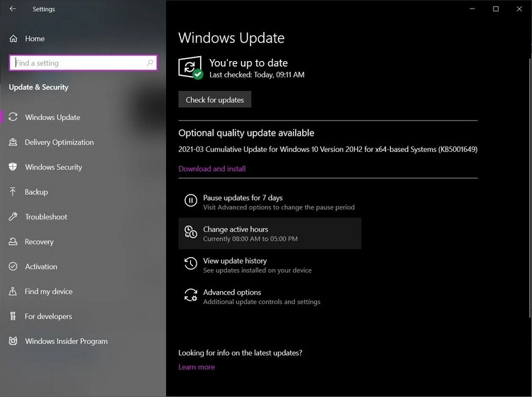This screenshot has height=397, width=532.
Task: Open View update history
Action: pyautogui.click(x=270, y=265)
